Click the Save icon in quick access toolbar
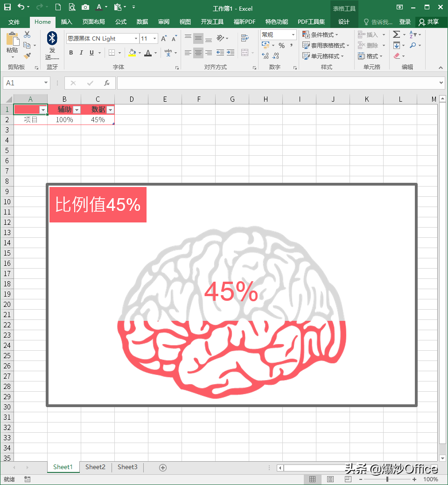This screenshot has height=485, width=448. click(7, 7)
